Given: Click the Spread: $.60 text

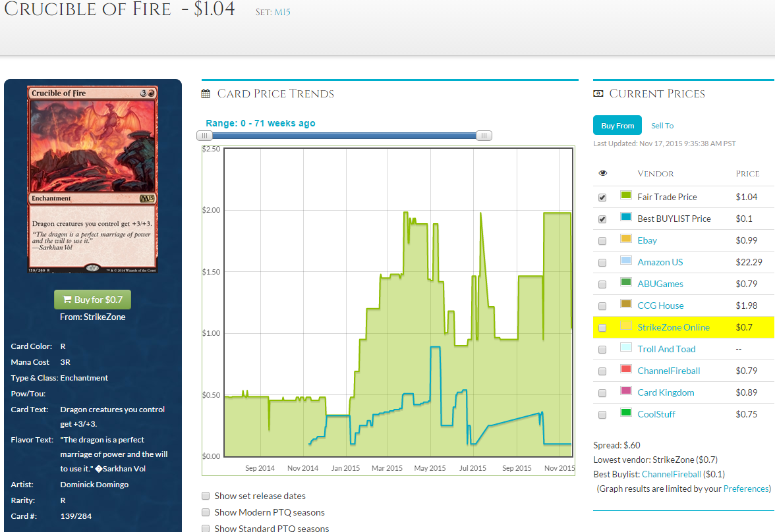Looking at the screenshot, I should [616, 445].
